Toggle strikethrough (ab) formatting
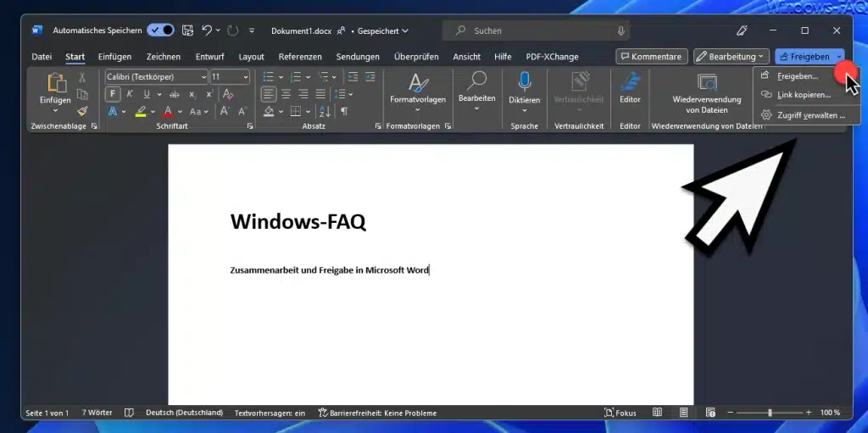Screen dimensions: 868x433 (x=175, y=94)
